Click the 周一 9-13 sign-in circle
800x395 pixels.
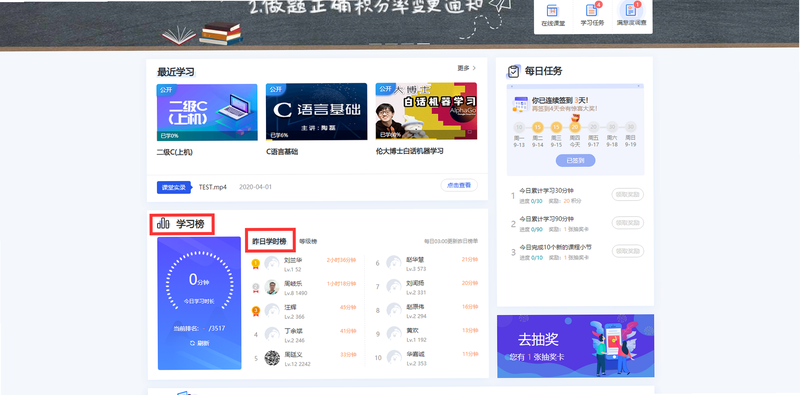519,128
